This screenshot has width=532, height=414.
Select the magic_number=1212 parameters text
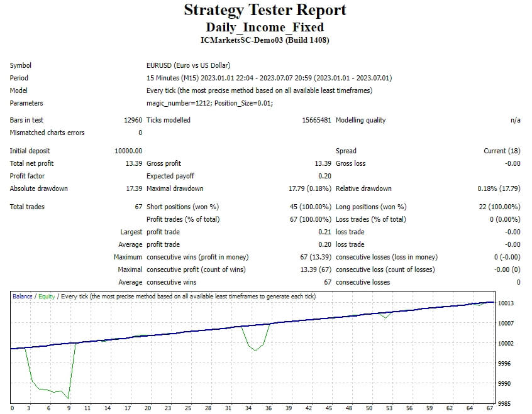(x=209, y=103)
